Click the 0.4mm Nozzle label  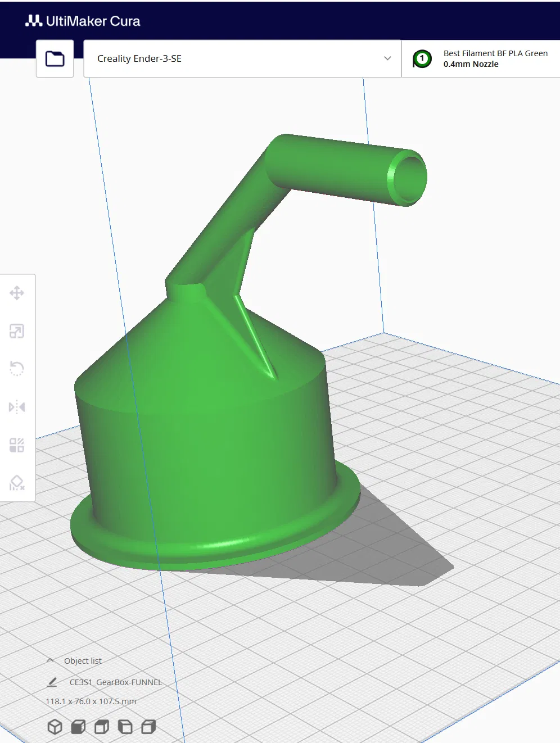pyautogui.click(x=471, y=64)
